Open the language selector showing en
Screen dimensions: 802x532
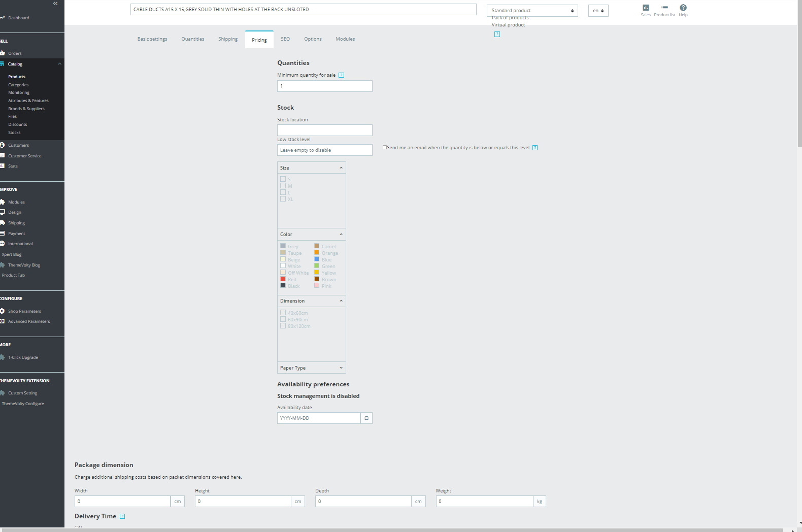click(598, 11)
